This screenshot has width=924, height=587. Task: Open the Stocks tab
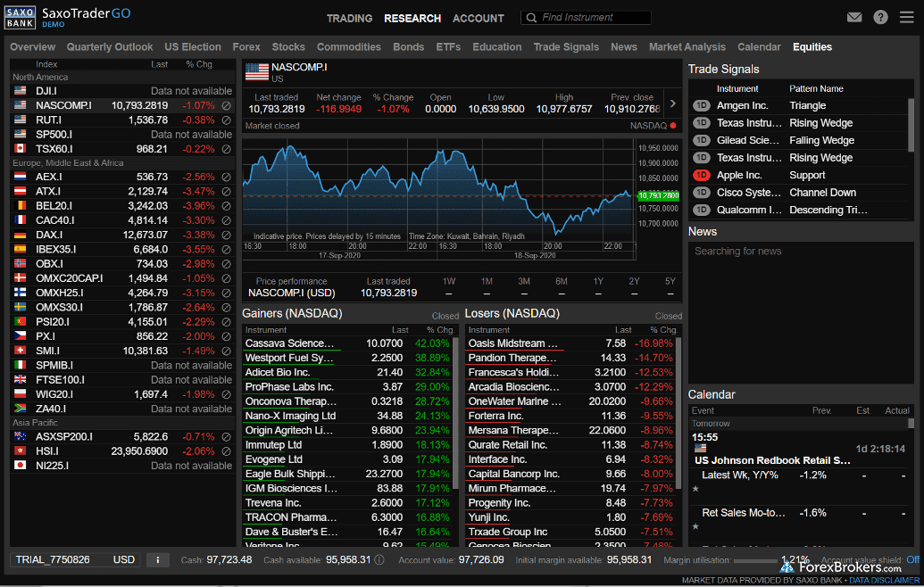(288, 47)
